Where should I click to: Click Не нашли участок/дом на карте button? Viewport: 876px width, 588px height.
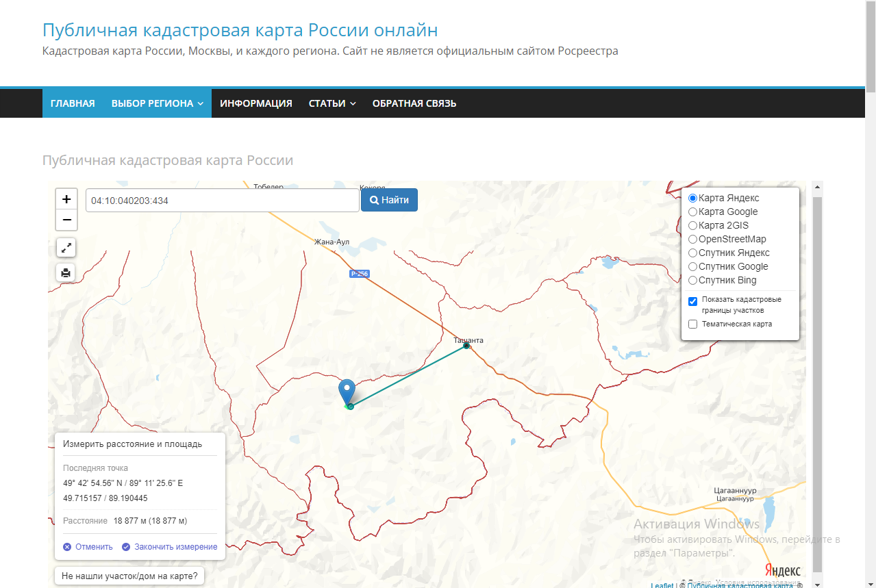tap(129, 576)
